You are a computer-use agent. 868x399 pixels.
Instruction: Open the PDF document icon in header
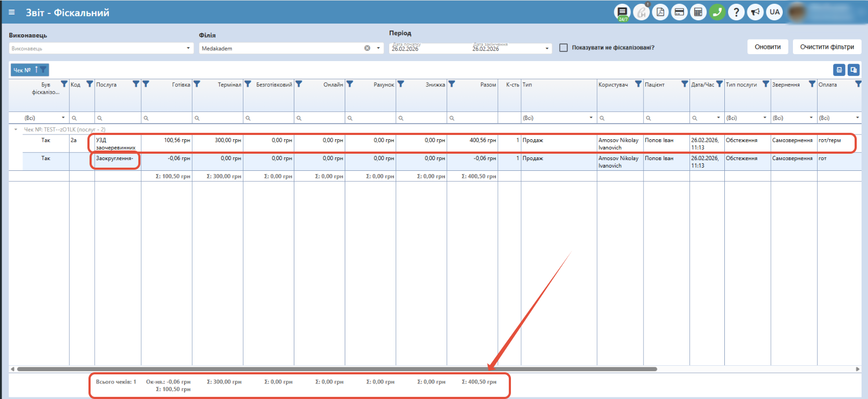tap(661, 12)
